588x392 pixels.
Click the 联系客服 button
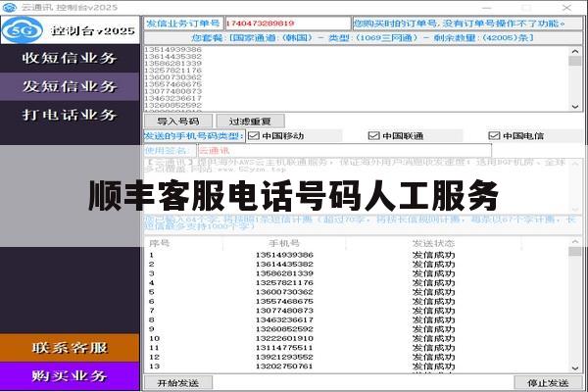coord(70,348)
